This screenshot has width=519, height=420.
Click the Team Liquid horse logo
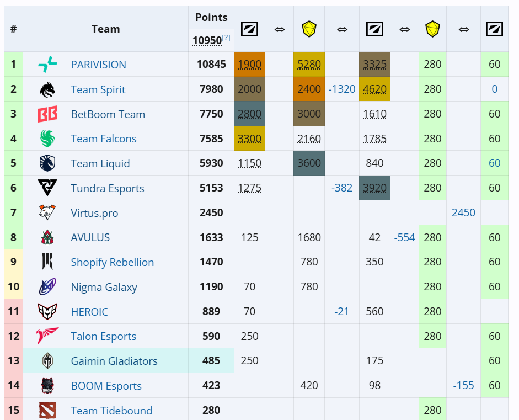[47, 163]
